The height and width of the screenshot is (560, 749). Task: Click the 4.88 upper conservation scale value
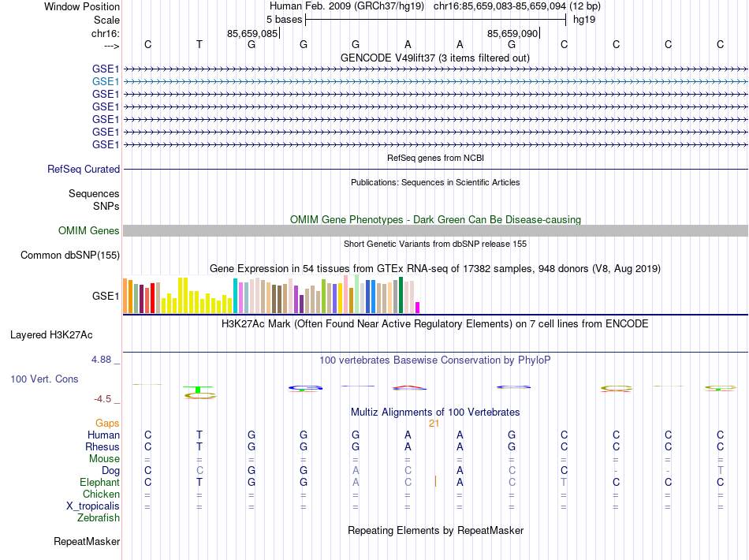(101, 360)
